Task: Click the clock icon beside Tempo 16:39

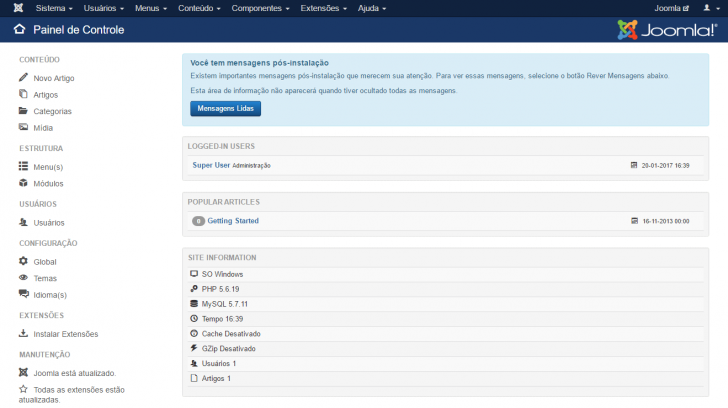Action: (194, 318)
